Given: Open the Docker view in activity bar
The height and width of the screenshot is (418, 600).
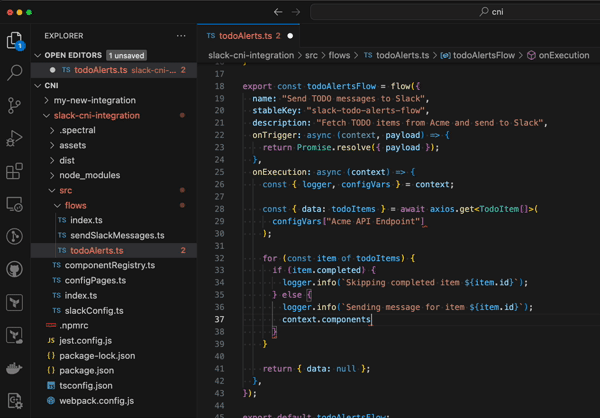Looking at the screenshot, I should (15, 368).
